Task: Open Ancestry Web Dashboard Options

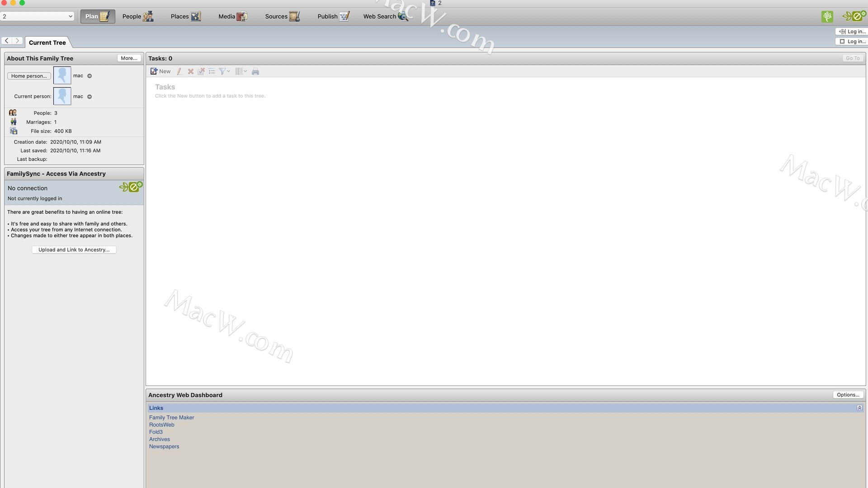Action: point(848,395)
